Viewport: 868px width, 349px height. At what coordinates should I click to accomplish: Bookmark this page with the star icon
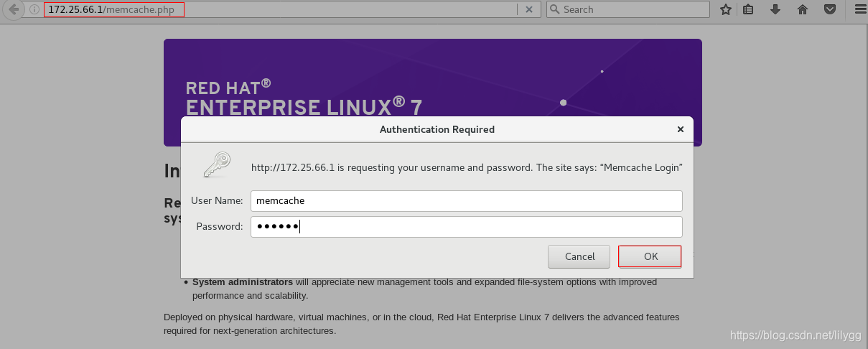coord(726,10)
